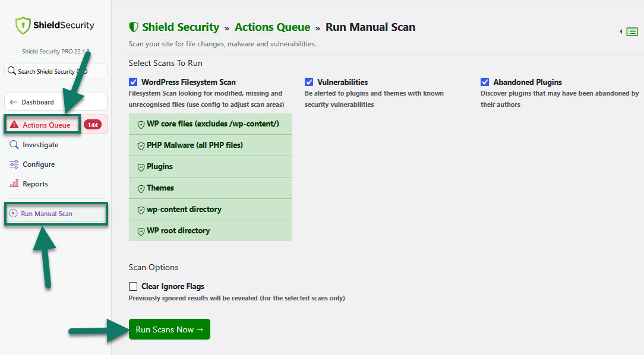Click WP core files scan area row

tap(210, 124)
